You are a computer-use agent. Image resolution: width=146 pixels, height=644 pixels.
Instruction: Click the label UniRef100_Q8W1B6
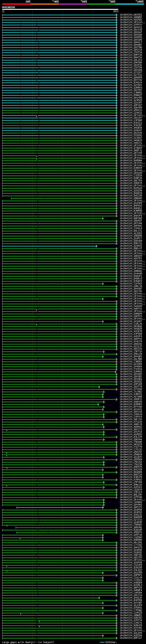tap(131, 198)
